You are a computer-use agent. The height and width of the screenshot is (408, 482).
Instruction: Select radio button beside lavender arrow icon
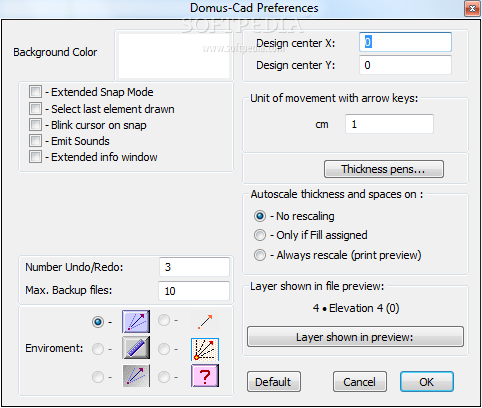(98, 322)
